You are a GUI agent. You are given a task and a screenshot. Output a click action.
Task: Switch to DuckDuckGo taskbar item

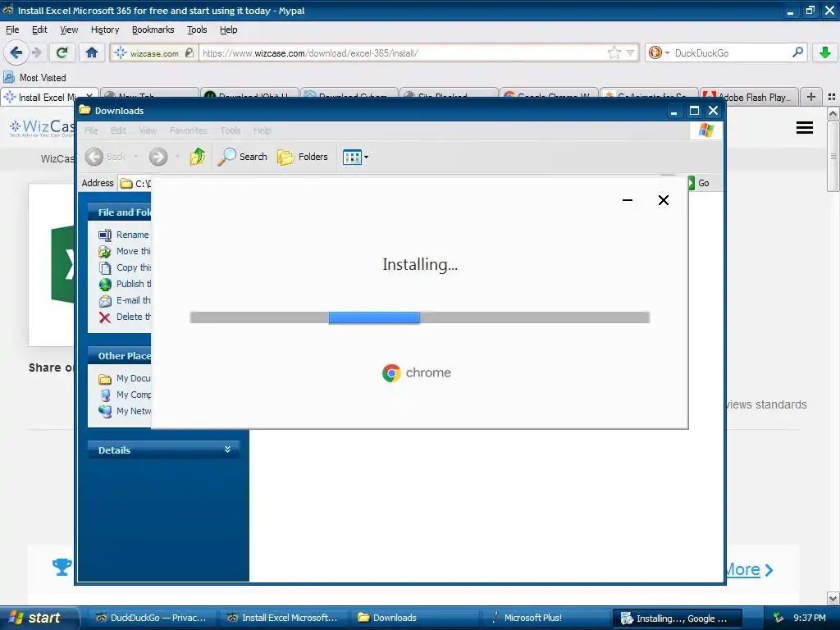coord(151,618)
